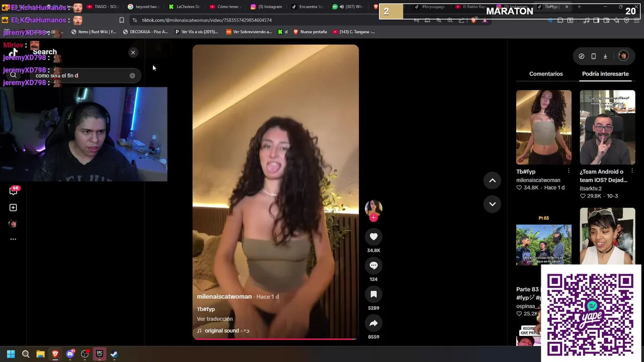Switch to the TIAGO - SOL YouTube tab
The image size is (644, 362).
[x=103, y=7]
